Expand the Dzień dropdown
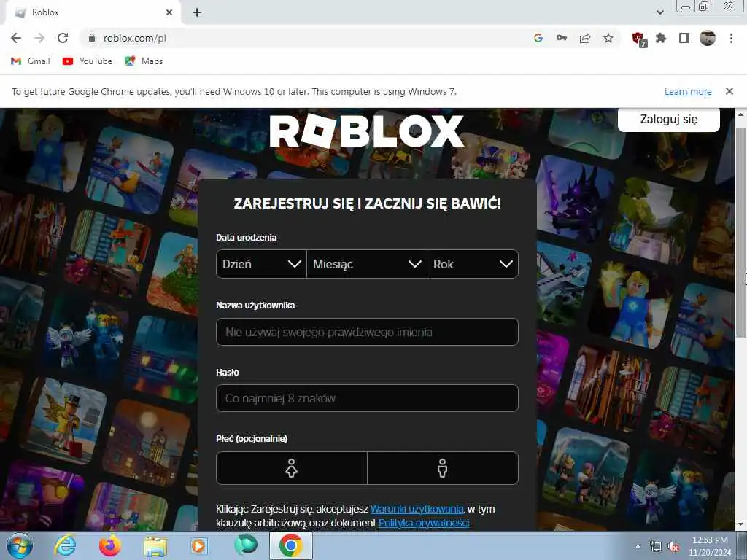Image resolution: width=747 pixels, height=560 pixels. (261, 264)
